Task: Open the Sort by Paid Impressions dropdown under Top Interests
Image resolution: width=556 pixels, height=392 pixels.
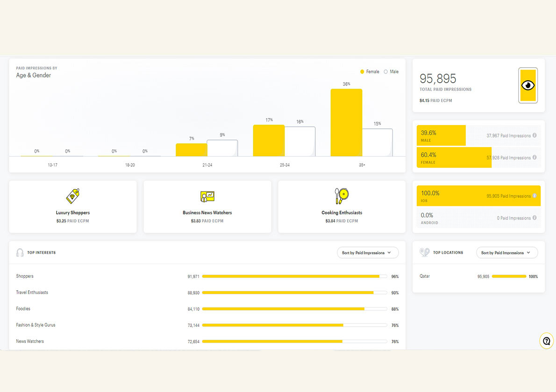Action: [367, 252]
